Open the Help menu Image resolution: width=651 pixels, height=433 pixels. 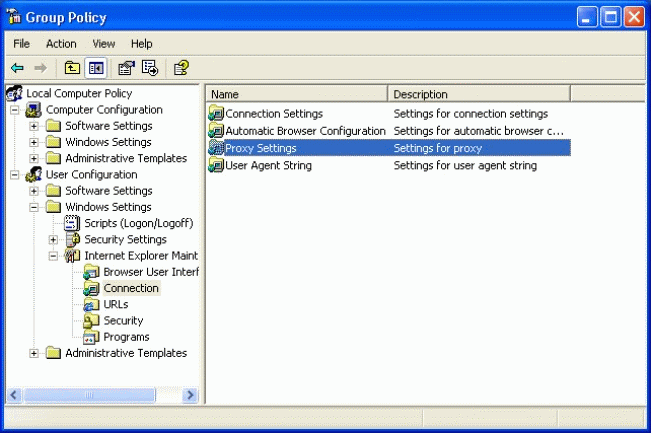click(x=142, y=44)
